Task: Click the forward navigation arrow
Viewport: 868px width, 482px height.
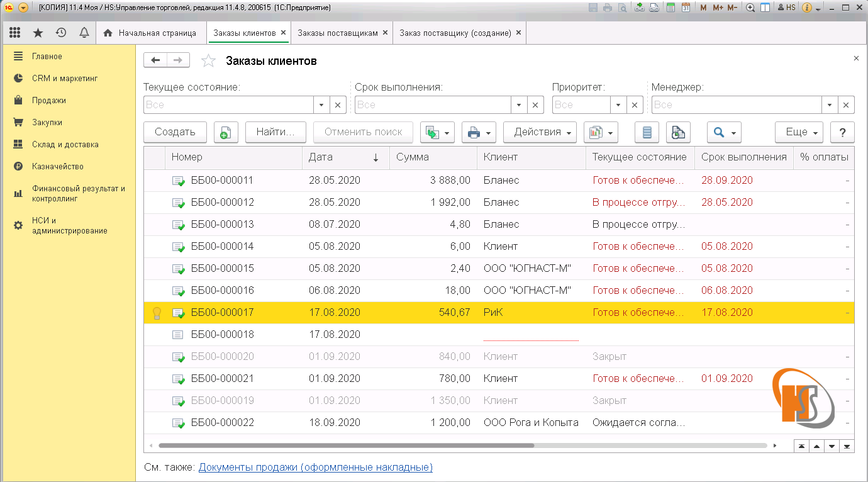Action: [x=178, y=60]
